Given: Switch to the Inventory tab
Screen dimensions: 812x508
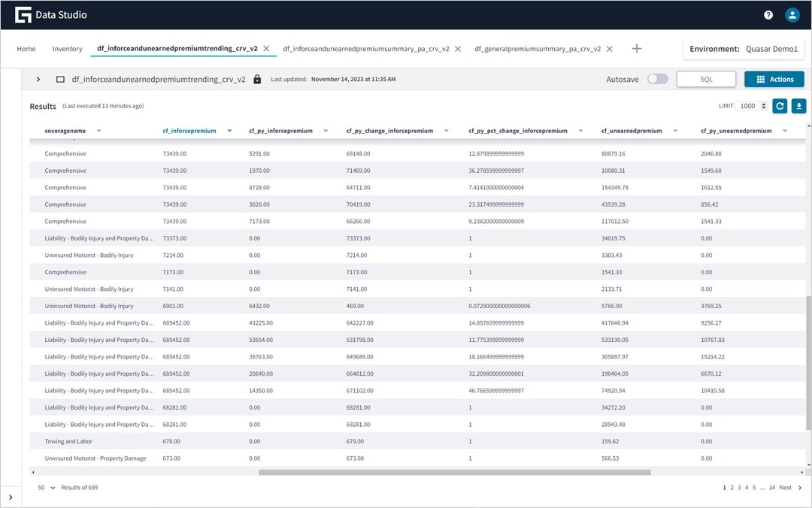Looking at the screenshot, I should pyautogui.click(x=67, y=48).
